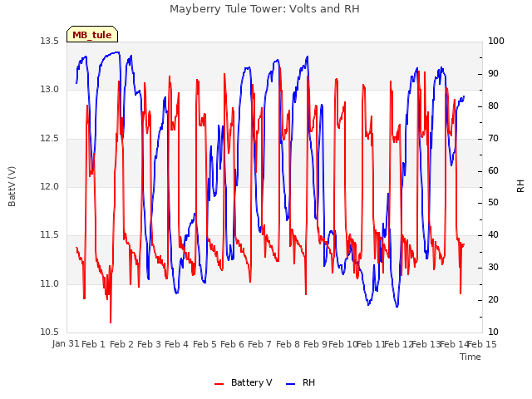Click the 'Feb 8' date label
This screenshot has height=399, width=532.
point(288,344)
